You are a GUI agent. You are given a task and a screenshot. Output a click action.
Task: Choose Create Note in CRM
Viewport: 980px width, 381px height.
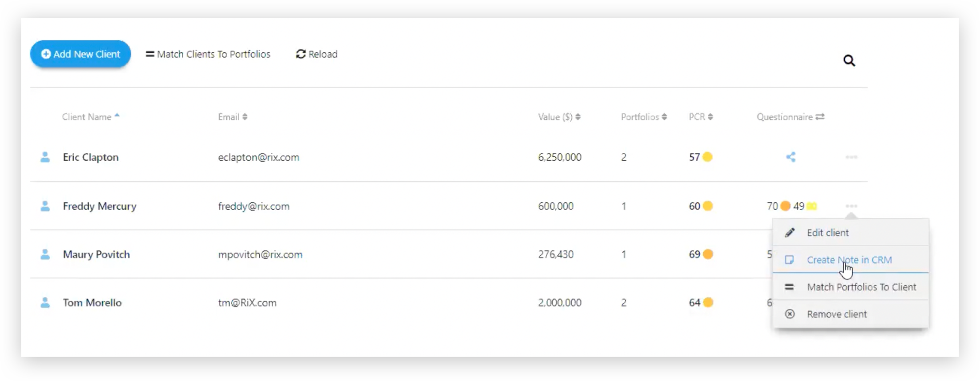coord(849,260)
